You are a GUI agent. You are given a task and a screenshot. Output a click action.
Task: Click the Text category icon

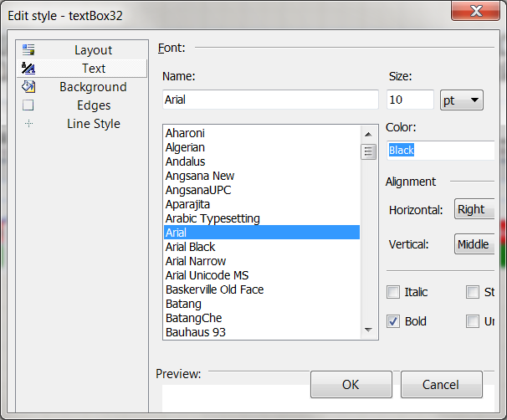pos(28,69)
